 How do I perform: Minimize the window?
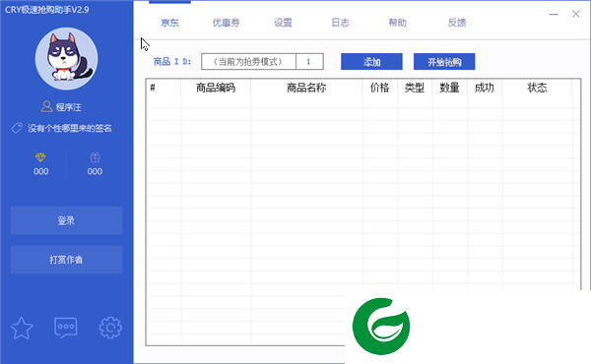[554, 15]
